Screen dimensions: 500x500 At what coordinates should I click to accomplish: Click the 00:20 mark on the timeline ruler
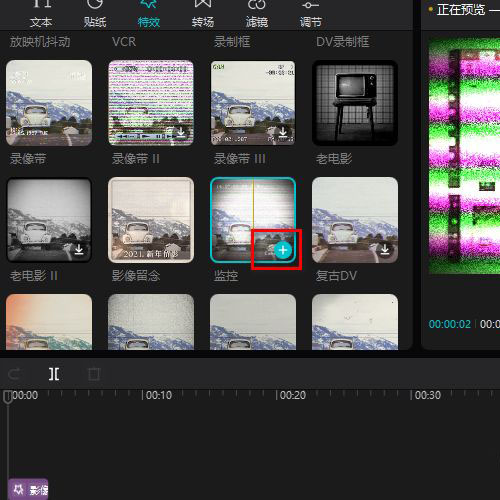[292, 395]
